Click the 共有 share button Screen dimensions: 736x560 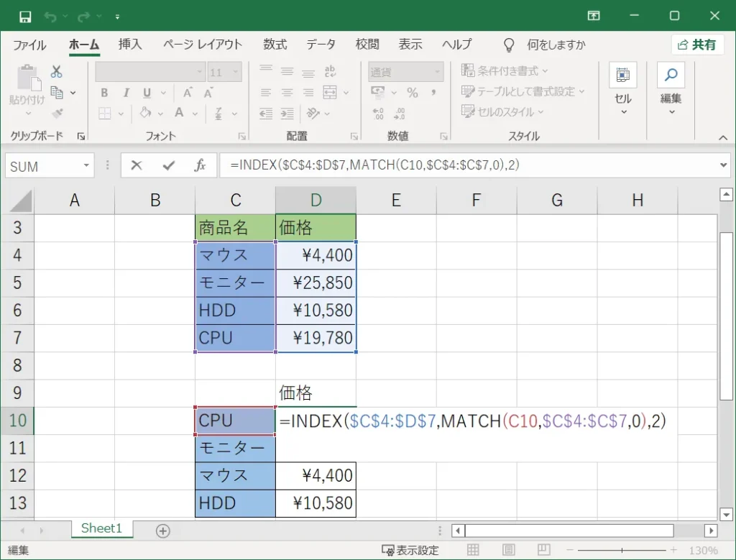pyautogui.click(x=697, y=45)
